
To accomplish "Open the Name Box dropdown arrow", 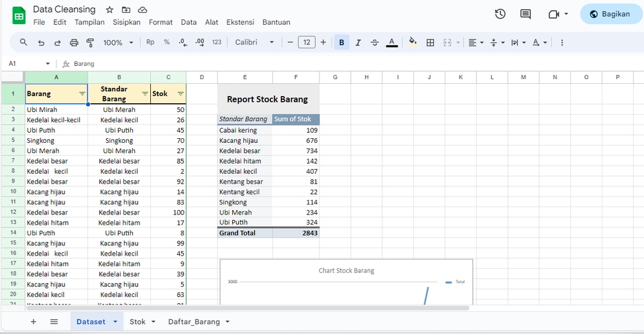I will tap(48, 64).
